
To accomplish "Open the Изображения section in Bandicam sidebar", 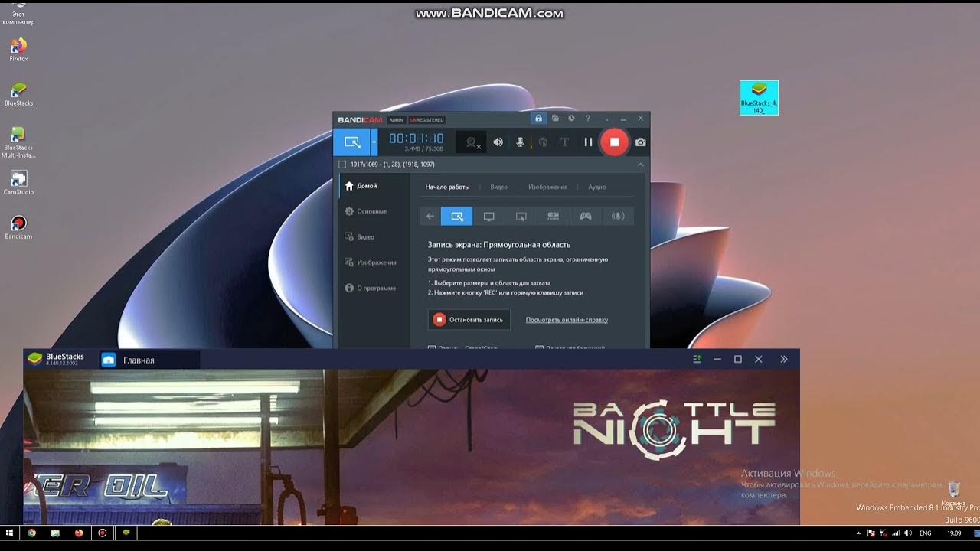I will click(x=371, y=262).
